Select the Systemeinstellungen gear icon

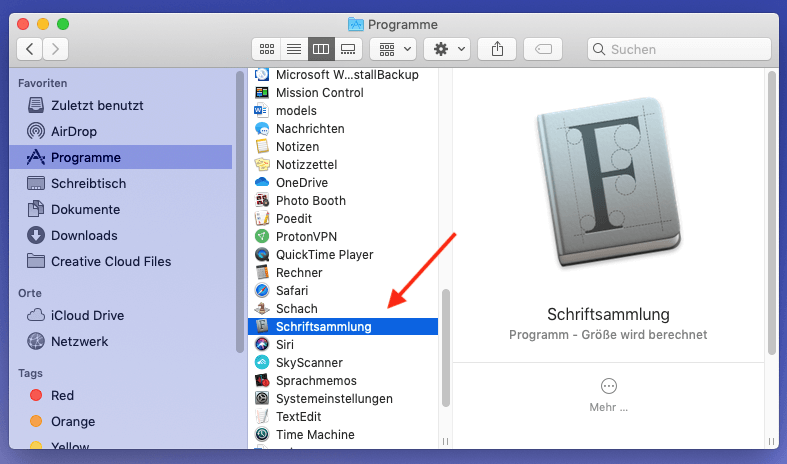(x=262, y=399)
